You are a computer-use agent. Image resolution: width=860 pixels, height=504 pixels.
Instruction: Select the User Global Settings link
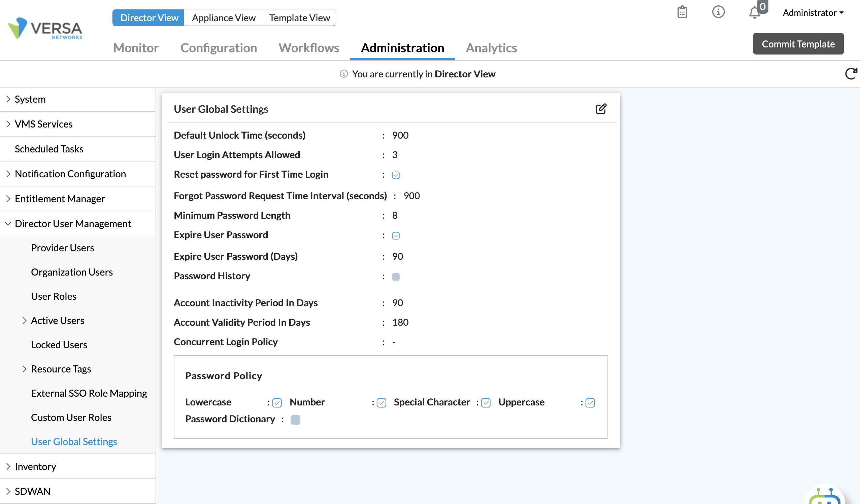[x=74, y=441]
